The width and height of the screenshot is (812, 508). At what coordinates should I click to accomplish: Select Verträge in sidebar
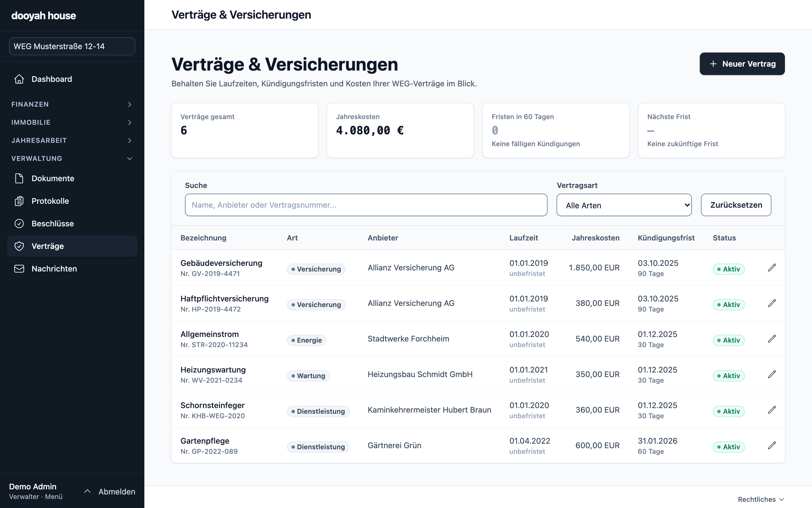72,246
